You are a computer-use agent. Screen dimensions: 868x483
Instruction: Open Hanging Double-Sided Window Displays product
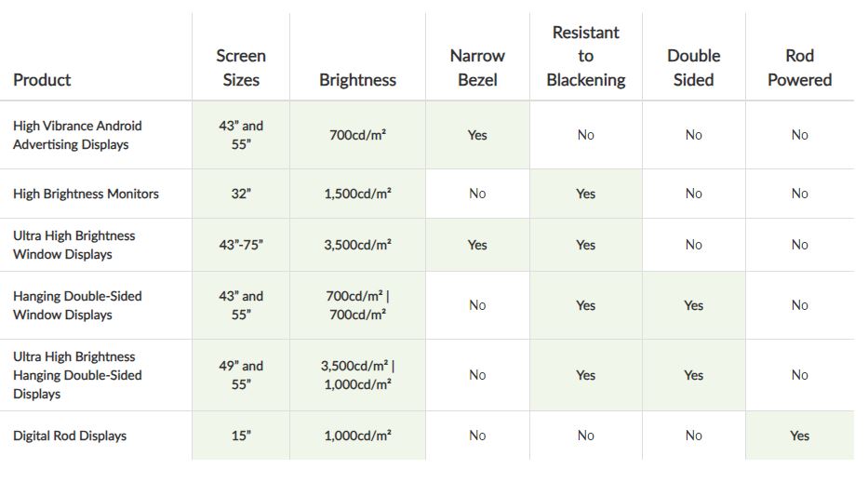[x=77, y=305]
